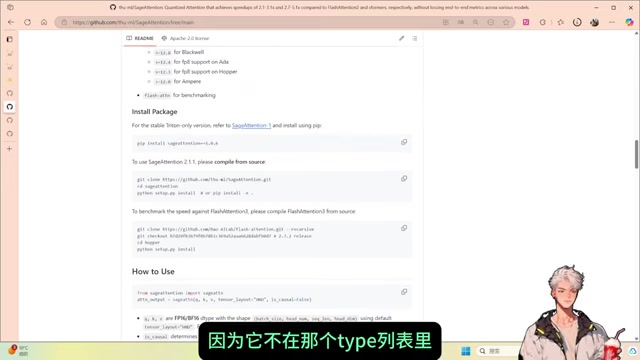
Task: Edit the README with the pencil icon
Action: (402, 38)
